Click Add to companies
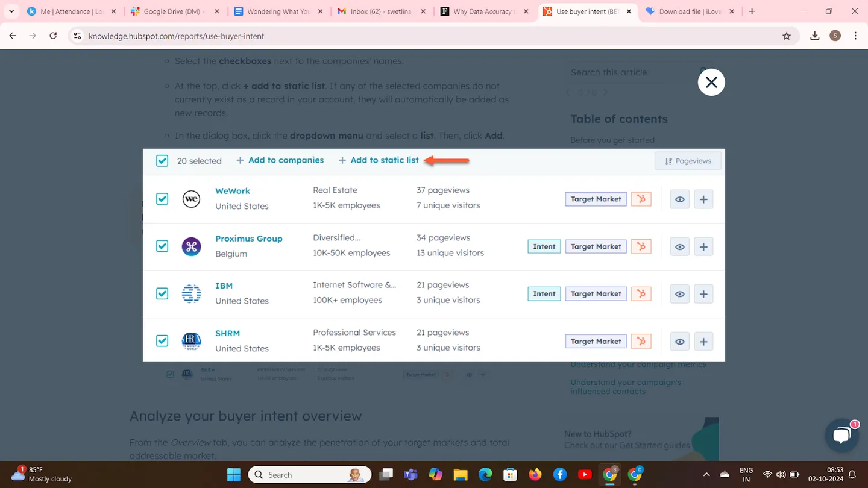 pyautogui.click(x=280, y=160)
